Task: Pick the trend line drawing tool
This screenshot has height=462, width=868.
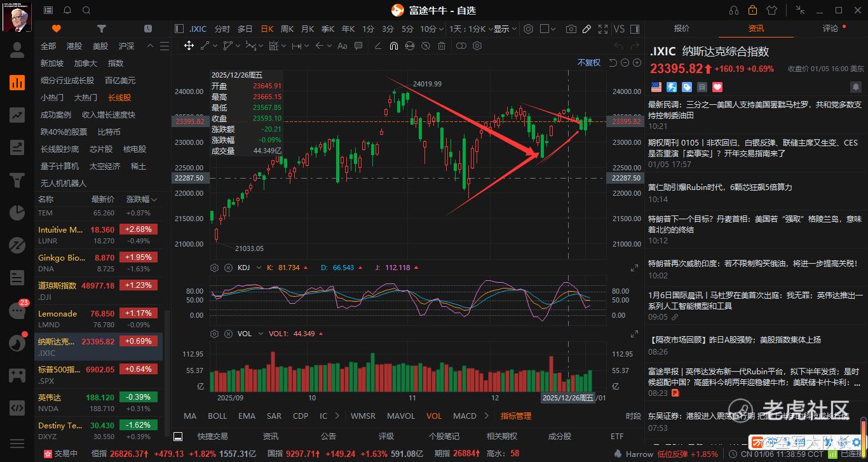Action: pos(205,46)
